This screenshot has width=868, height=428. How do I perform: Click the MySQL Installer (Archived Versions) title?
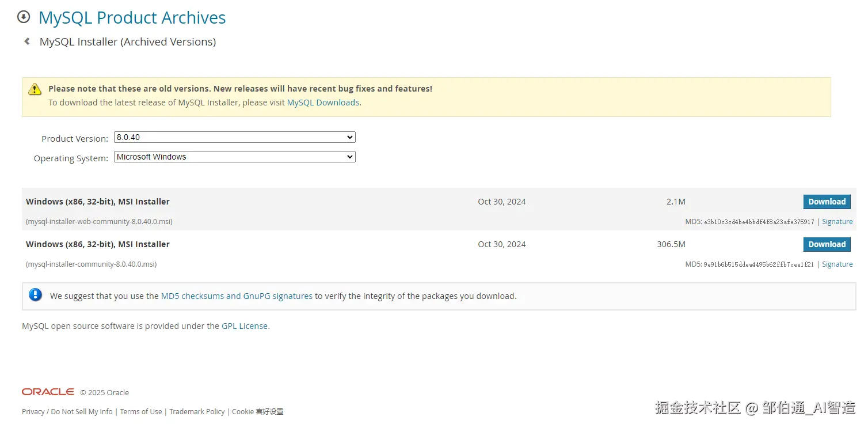click(128, 42)
